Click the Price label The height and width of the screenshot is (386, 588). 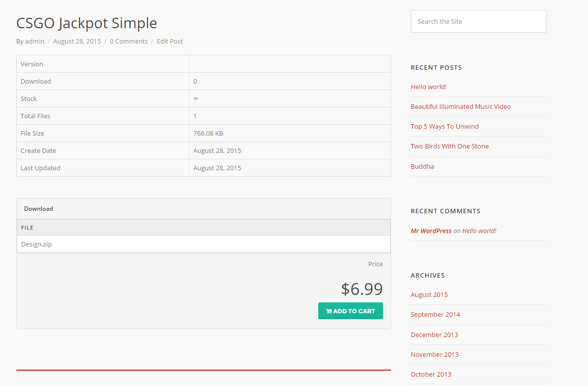click(x=375, y=264)
